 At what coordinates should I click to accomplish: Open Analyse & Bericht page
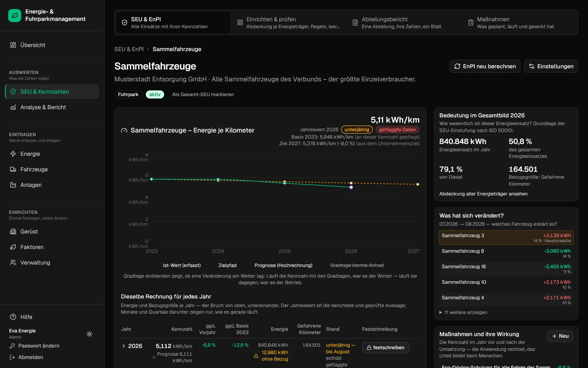(52, 107)
